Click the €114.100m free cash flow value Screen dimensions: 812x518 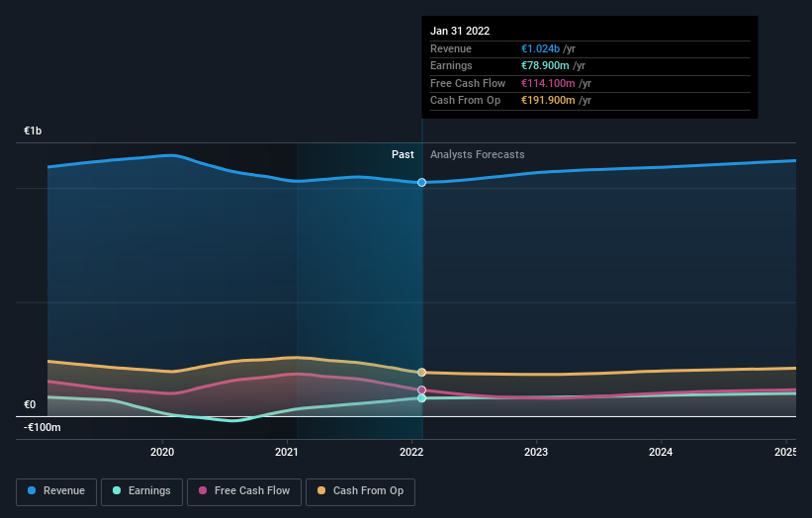point(548,83)
